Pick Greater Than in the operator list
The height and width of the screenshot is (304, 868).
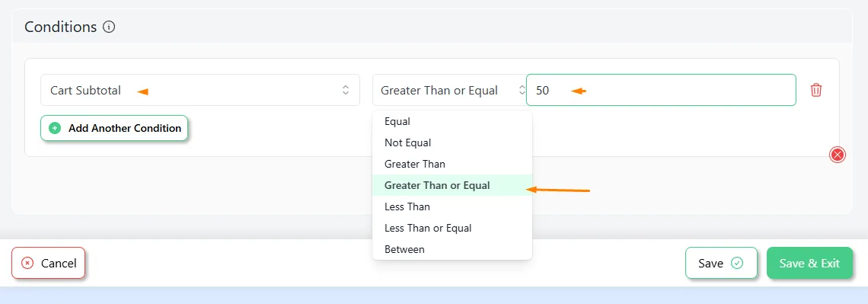click(452, 164)
